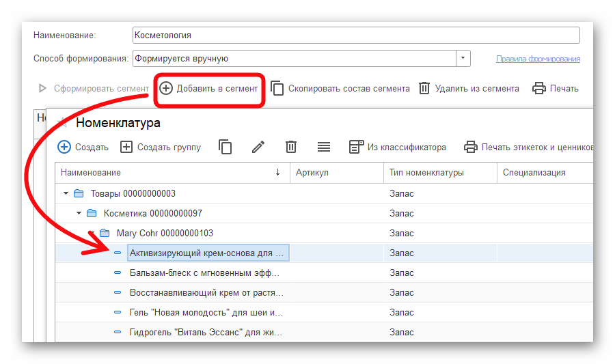This screenshot has height=364, width=615.
Task: Click the item icon beside Восстанавливающий крем
Action: (x=118, y=292)
